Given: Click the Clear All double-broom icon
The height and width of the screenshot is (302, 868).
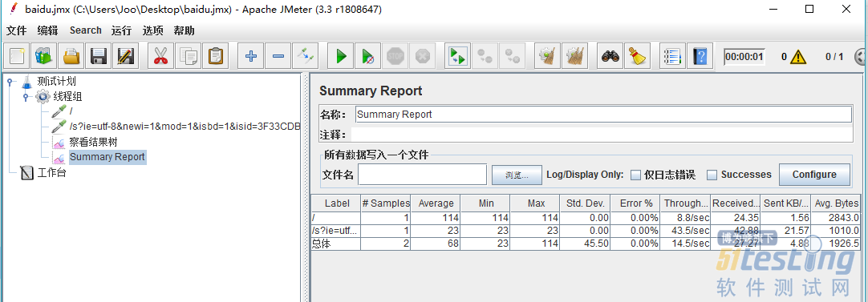Looking at the screenshot, I should coord(575,56).
